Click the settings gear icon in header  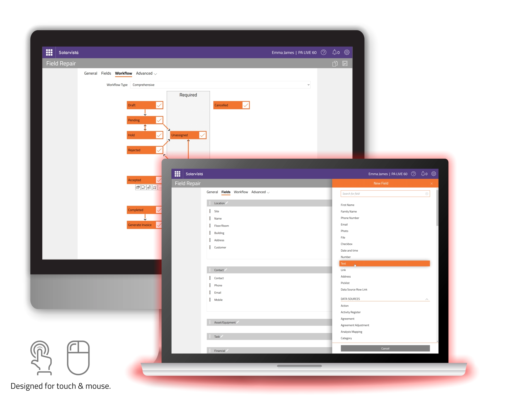(435, 173)
